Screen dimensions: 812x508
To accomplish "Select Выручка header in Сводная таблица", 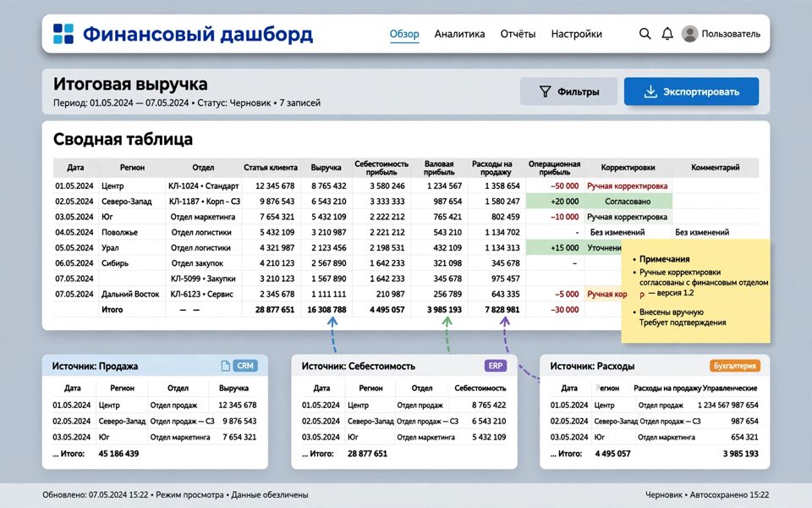I will coord(326,168).
